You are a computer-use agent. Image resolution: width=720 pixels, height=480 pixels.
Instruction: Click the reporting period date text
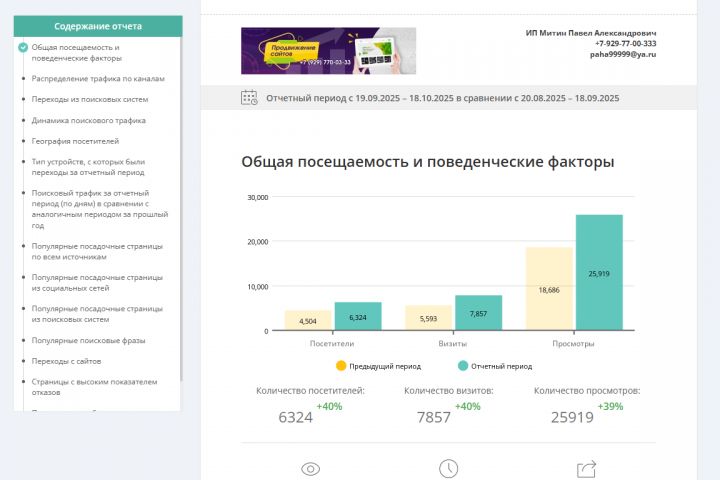tap(443, 98)
